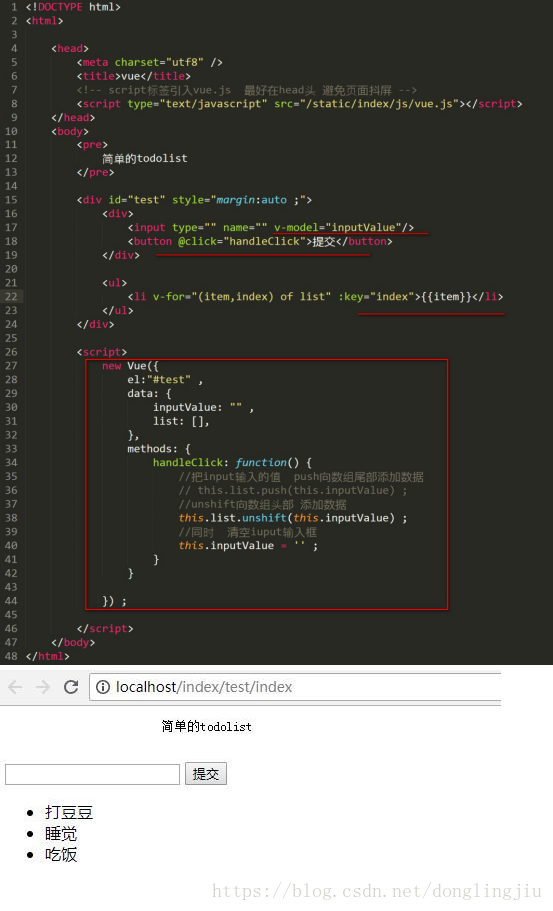
Task: Click the script src vue.js line
Action: click(x=300, y=104)
